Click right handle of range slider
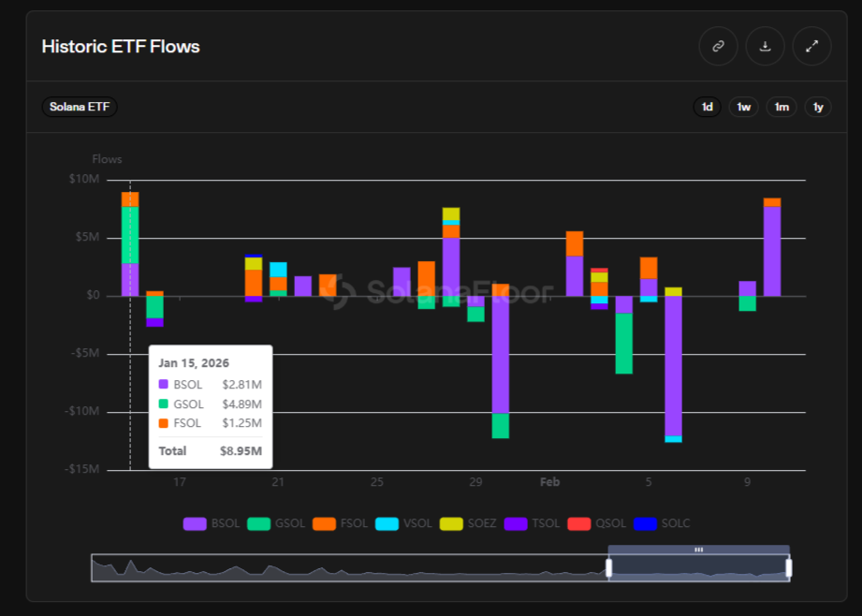862x616 pixels. (789, 567)
